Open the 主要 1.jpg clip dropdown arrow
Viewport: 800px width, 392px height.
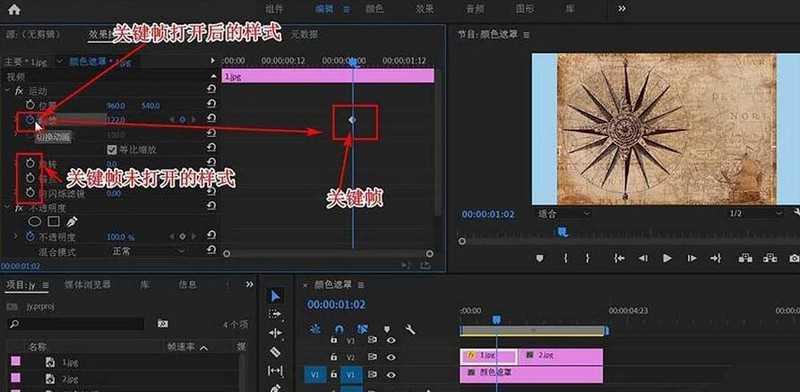click(x=60, y=62)
